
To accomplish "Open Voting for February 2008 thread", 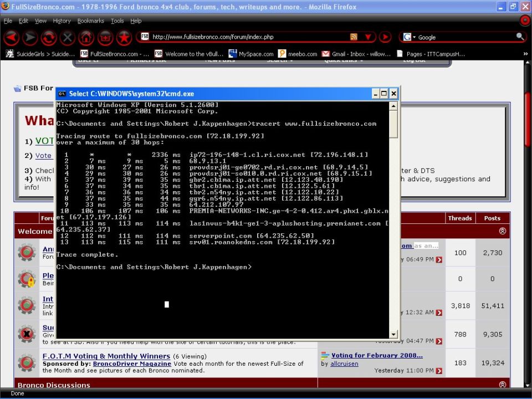I will pos(377,355).
